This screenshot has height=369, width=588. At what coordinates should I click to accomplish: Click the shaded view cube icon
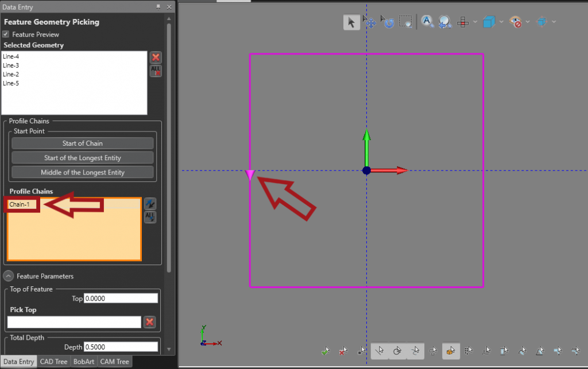489,22
